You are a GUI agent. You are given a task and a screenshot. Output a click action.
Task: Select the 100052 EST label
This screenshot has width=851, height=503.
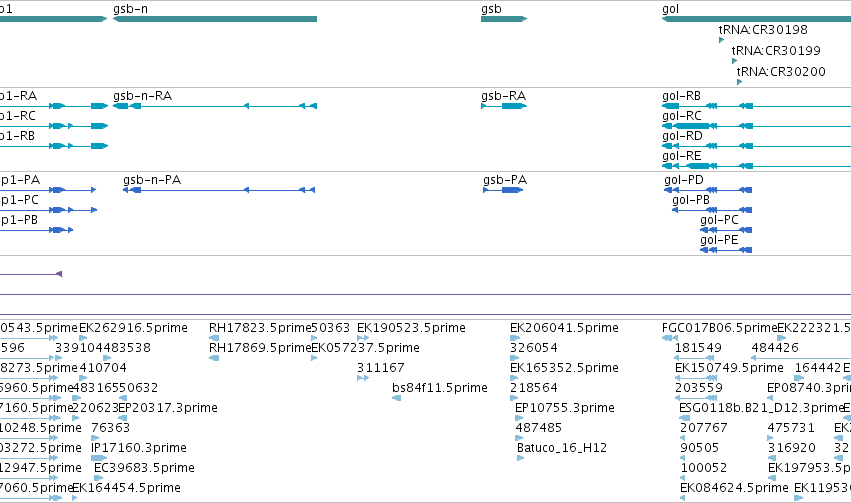(x=703, y=468)
